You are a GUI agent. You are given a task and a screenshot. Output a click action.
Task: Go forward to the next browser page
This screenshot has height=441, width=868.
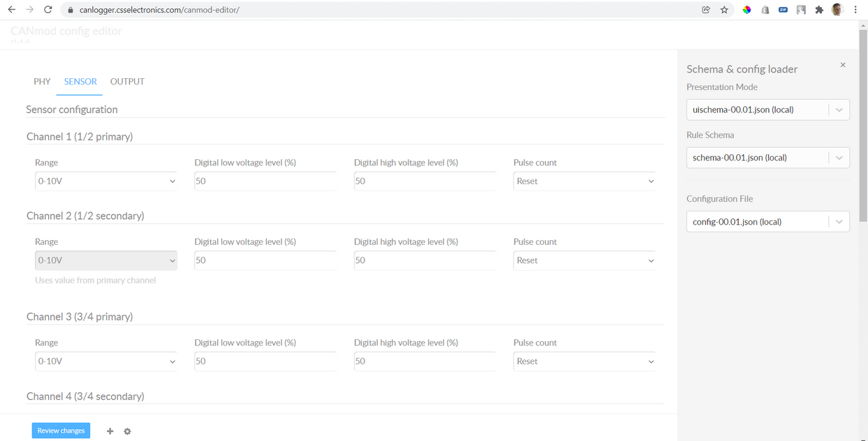point(29,10)
